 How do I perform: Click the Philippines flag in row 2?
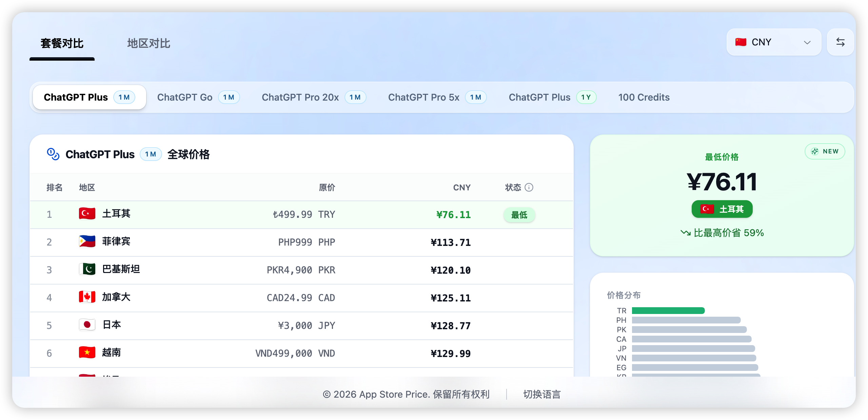coord(87,241)
